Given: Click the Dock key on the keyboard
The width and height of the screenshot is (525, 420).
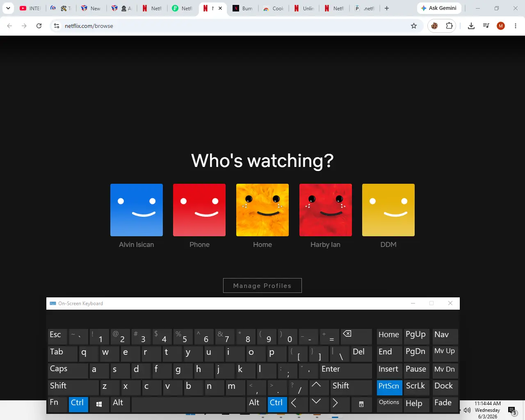Looking at the screenshot, I should click(445, 387).
